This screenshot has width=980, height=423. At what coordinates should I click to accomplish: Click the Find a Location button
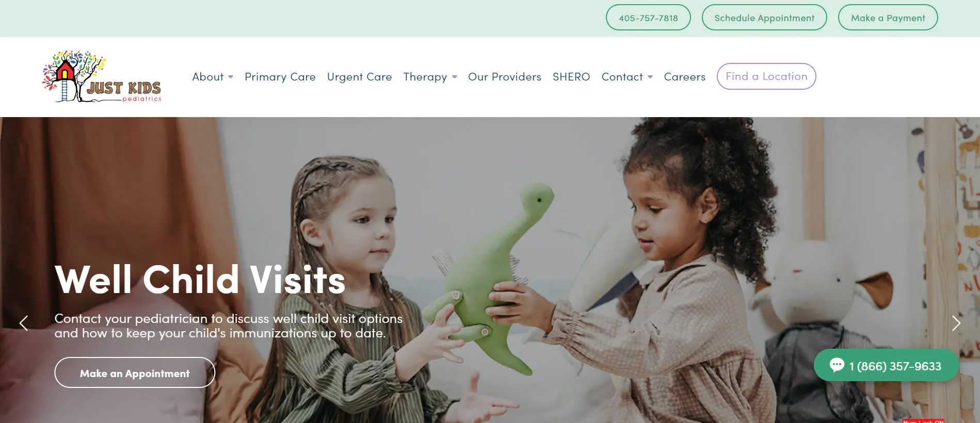point(766,76)
